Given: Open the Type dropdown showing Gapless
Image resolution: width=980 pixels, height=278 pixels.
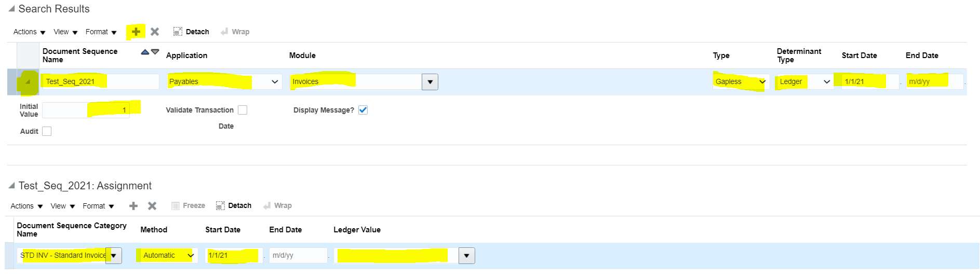Looking at the screenshot, I should coord(741,82).
